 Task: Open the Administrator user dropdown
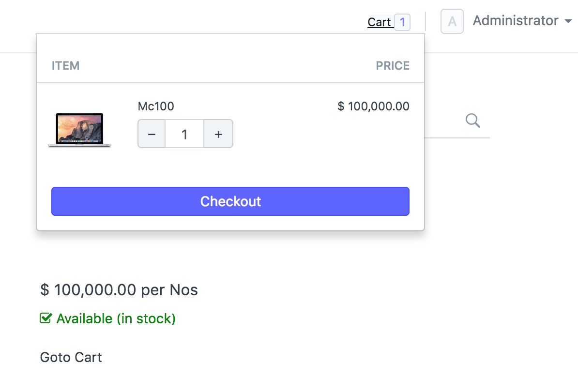tap(516, 21)
